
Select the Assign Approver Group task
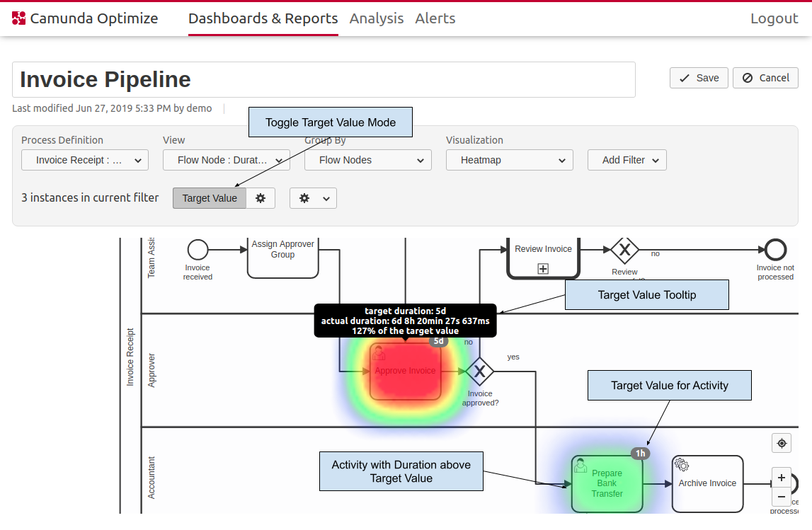click(x=282, y=258)
